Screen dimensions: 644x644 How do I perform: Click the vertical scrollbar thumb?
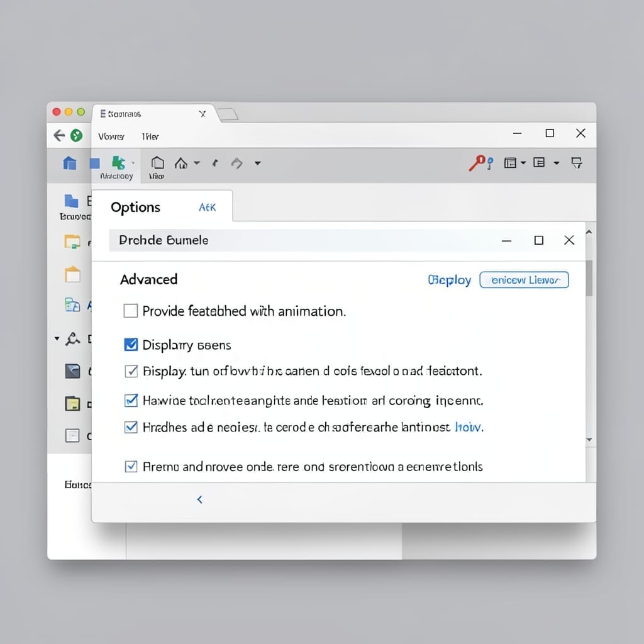coord(589,278)
